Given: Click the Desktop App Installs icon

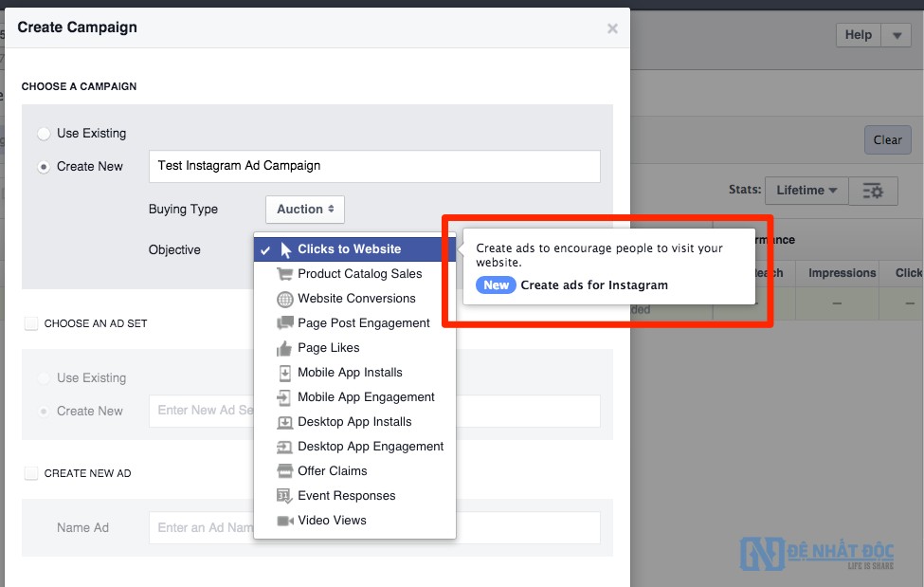Looking at the screenshot, I should pyautogui.click(x=284, y=422).
